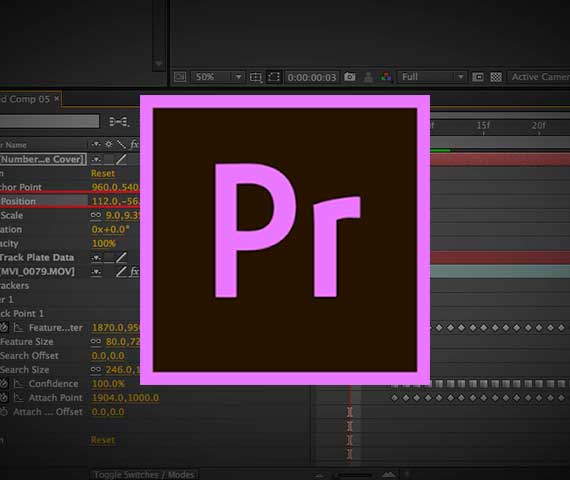
Task: Open the color channel selector icon
Action: click(385, 77)
